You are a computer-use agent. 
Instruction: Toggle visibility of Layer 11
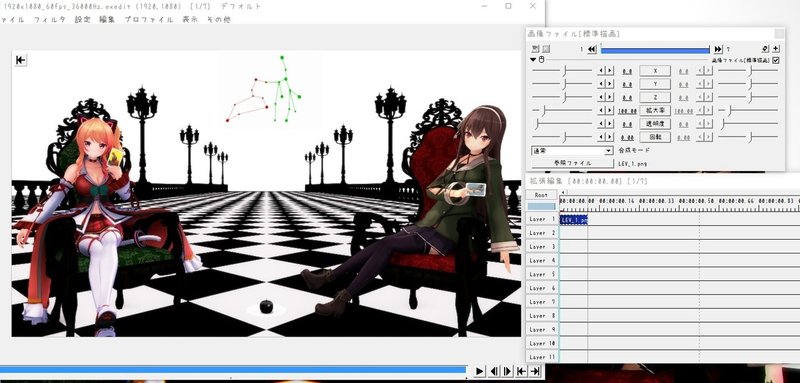pyautogui.click(x=542, y=357)
